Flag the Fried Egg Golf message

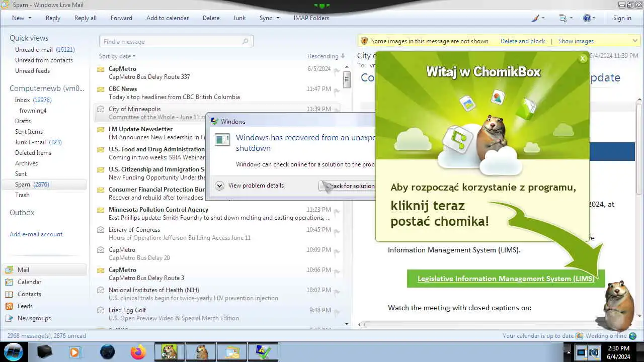pyautogui.click(x=337, y=313)
